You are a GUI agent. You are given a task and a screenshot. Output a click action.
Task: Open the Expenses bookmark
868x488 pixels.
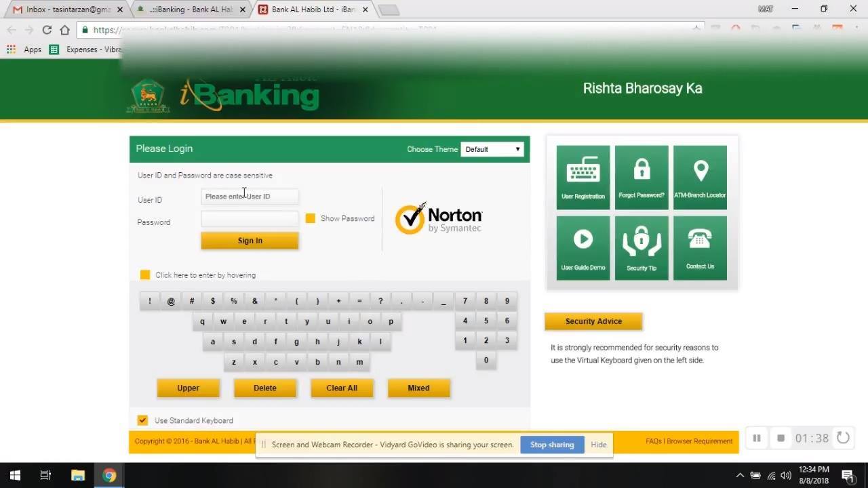[x=85, y=49]
